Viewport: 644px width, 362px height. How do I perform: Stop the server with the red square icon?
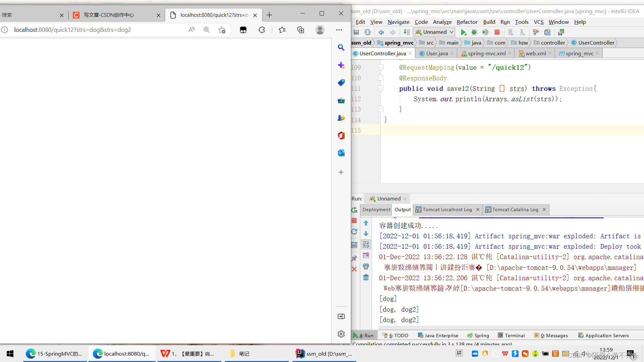(x=497, y=32)
